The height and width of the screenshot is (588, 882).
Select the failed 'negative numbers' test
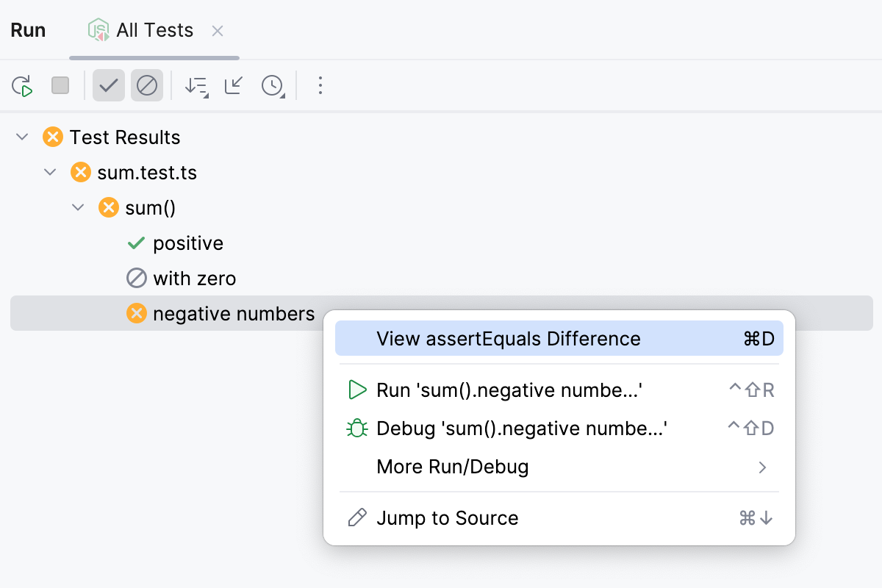(233, 314)
